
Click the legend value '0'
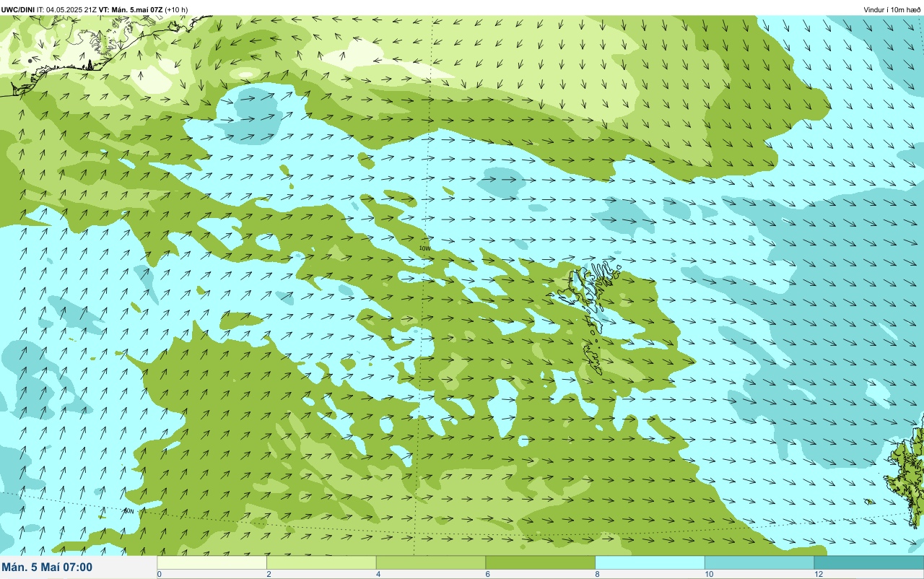pyautogui.click(x=160, y=574)
